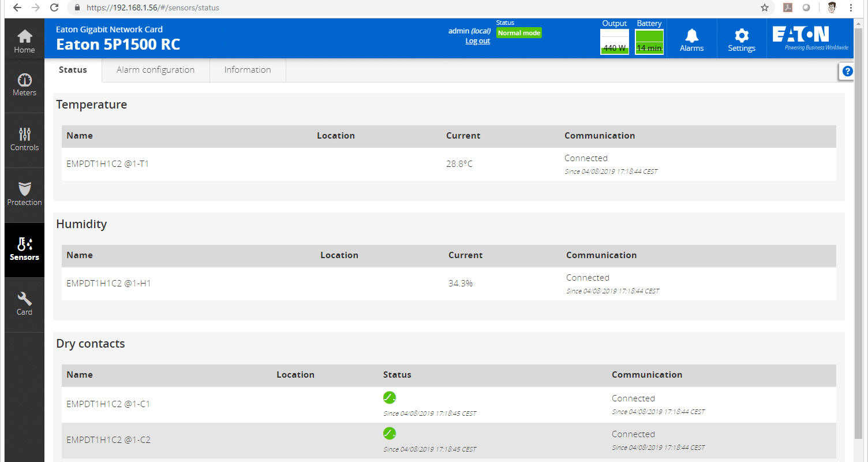Click the PDF extension icon in toolbar
This screenshot has height=462, width=868.
787,8
